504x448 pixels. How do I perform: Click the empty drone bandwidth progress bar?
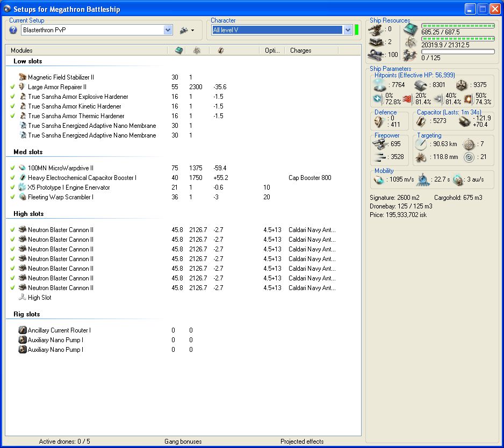[458, 52]
